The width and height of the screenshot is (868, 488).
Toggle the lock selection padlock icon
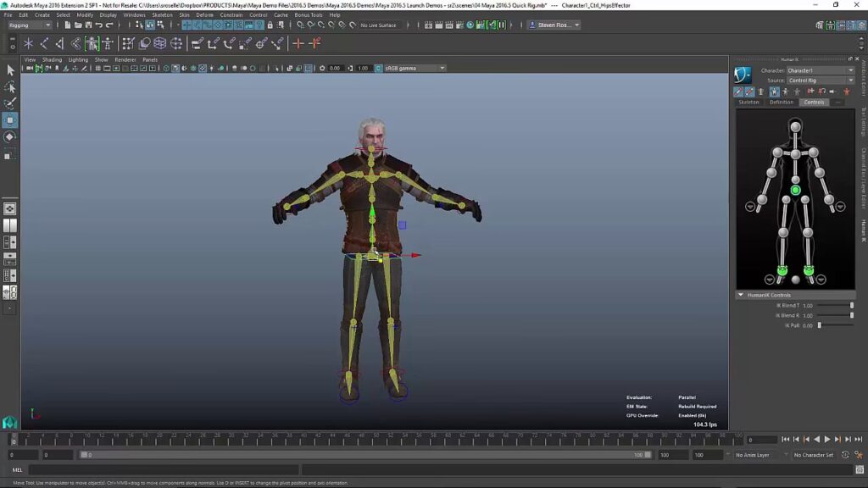point(270,25)
